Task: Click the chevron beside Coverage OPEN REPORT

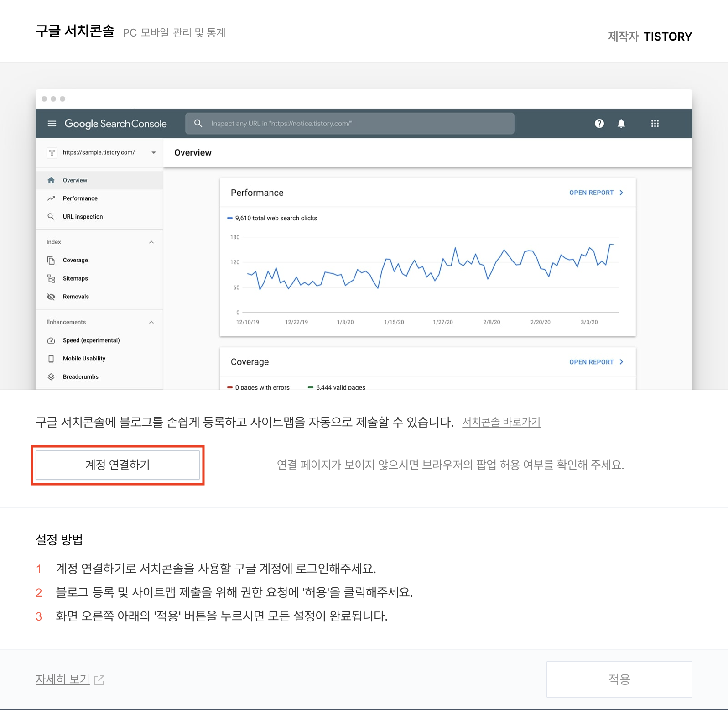Action: coord(621,362)
